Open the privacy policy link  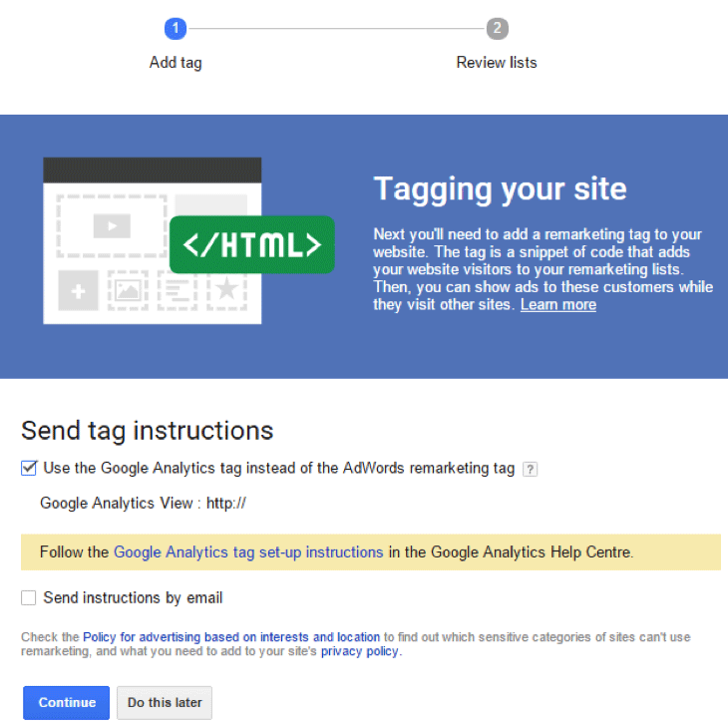pyautogui.click(x=359, y=651)
